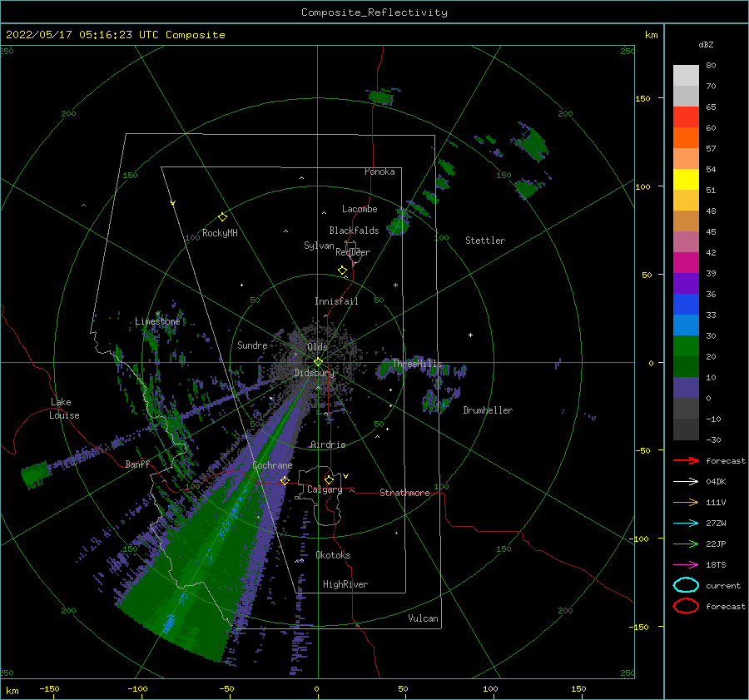Click the Olds label near radar center
749x700 pixels.
(x=317, y=347)
